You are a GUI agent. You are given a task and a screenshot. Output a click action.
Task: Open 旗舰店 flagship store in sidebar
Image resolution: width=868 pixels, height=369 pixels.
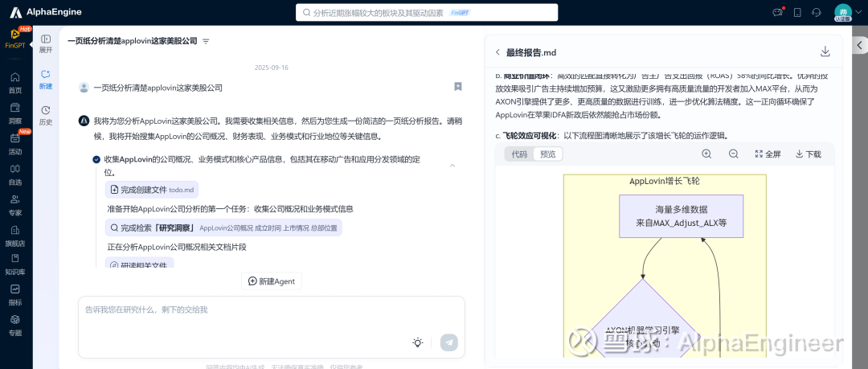(x=15, y=236)
